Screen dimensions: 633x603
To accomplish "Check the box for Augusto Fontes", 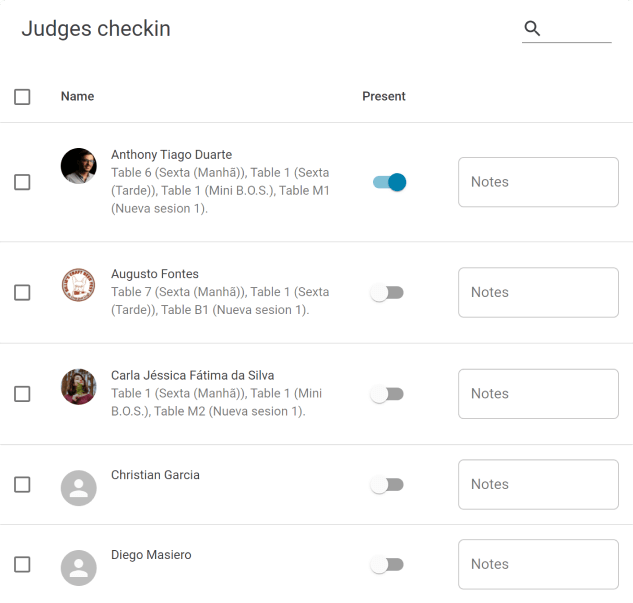I will click(22, 292).
